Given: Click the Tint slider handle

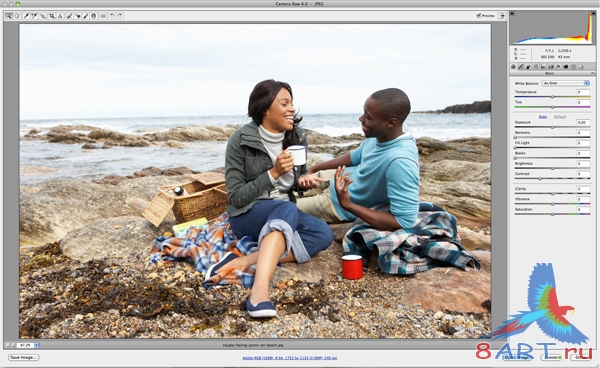Looking at the screenshot, I should pos(553,107).
